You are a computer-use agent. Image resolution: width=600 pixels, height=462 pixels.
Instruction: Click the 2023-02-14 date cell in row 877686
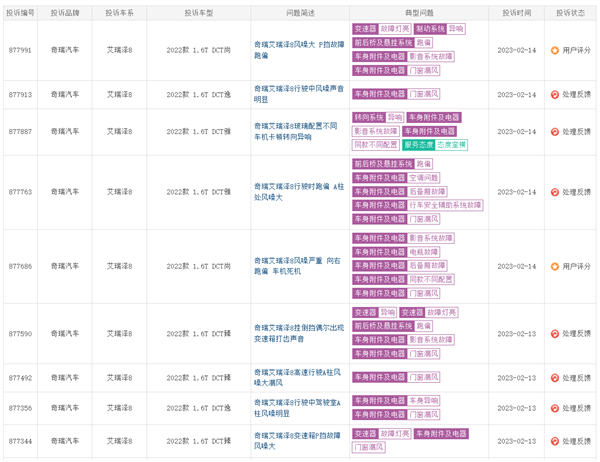(517, 266)
